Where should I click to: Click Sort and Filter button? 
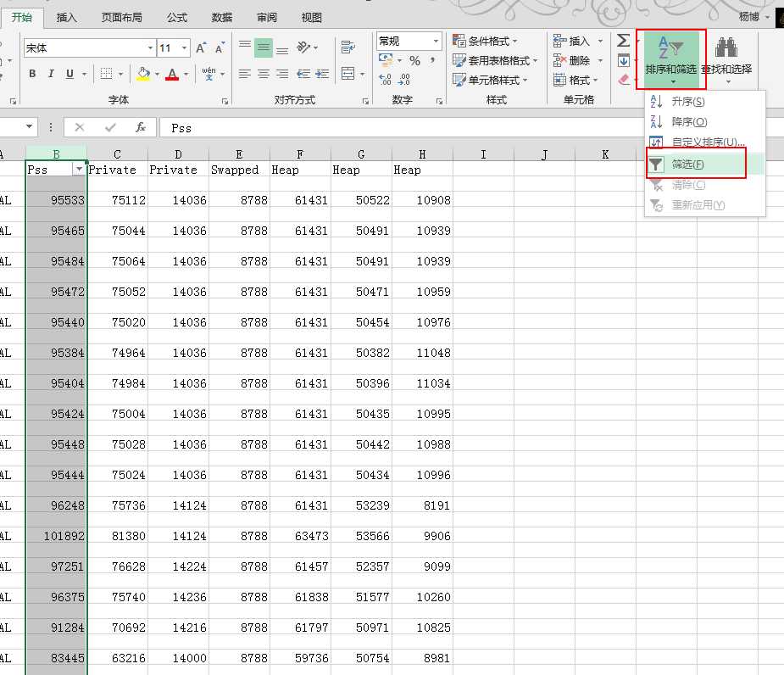pyautogui.click(x=671, y=59)
